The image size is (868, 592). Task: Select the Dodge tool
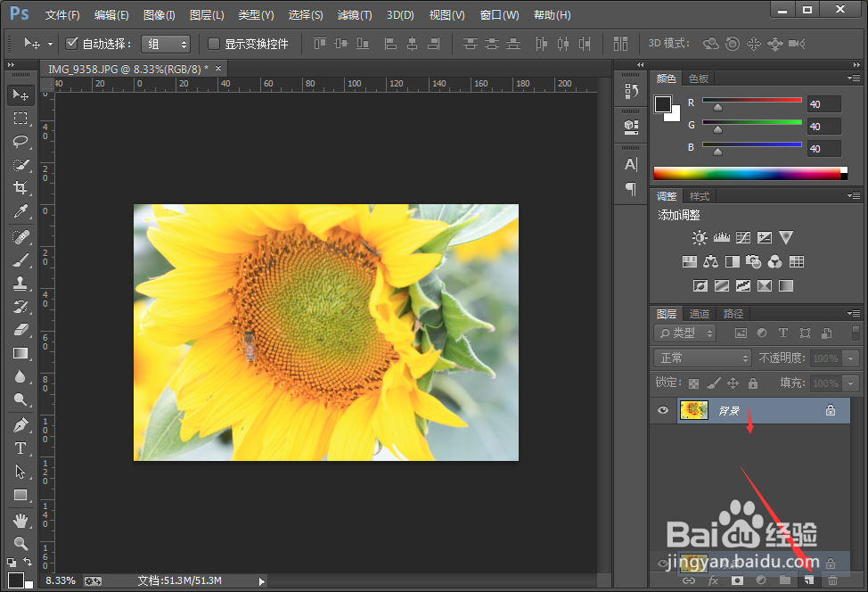point(20,399)
